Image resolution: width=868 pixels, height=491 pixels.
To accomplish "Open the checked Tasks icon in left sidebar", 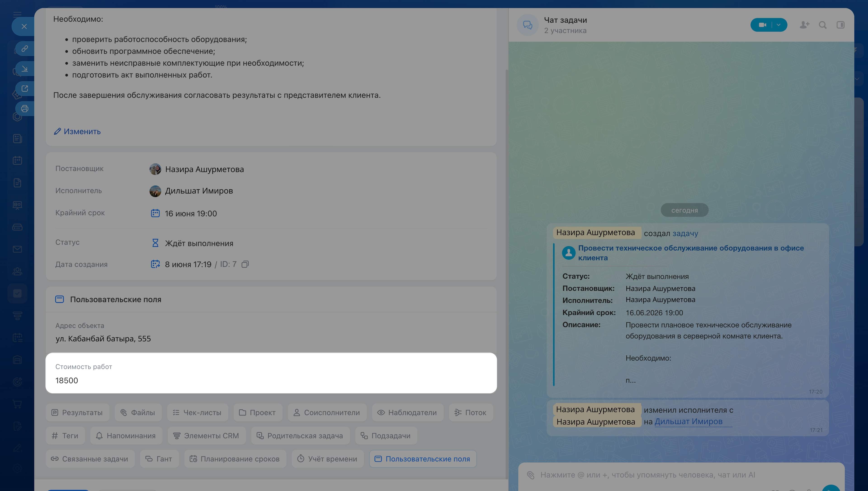I will (x=17, y=293).
